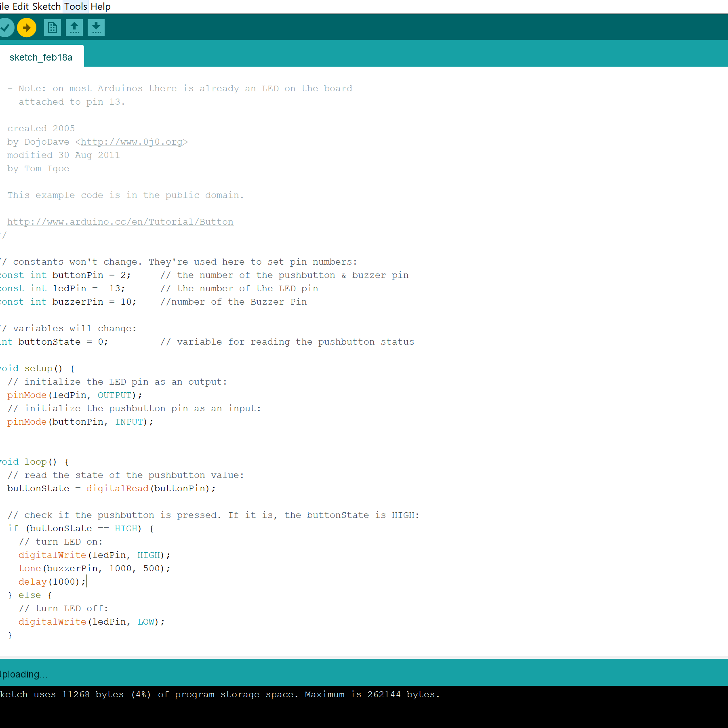The image size is (728, 728).
Task: Open the arduino.cc Tutorial/Button link
Action: (120, 222)
